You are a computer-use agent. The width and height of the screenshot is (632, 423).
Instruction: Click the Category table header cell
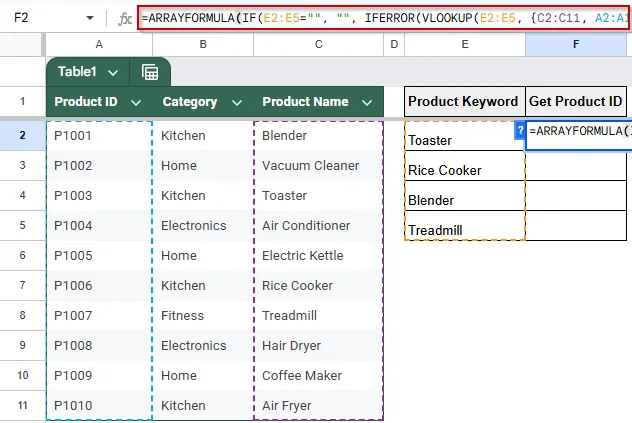coord(203,102)
